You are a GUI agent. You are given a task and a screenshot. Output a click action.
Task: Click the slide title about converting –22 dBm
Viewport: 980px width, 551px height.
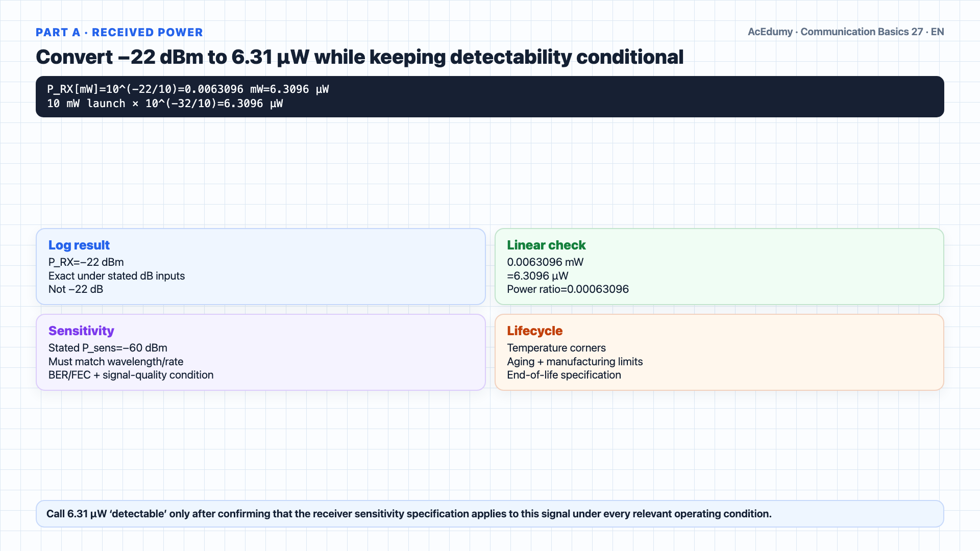[359, 57]
